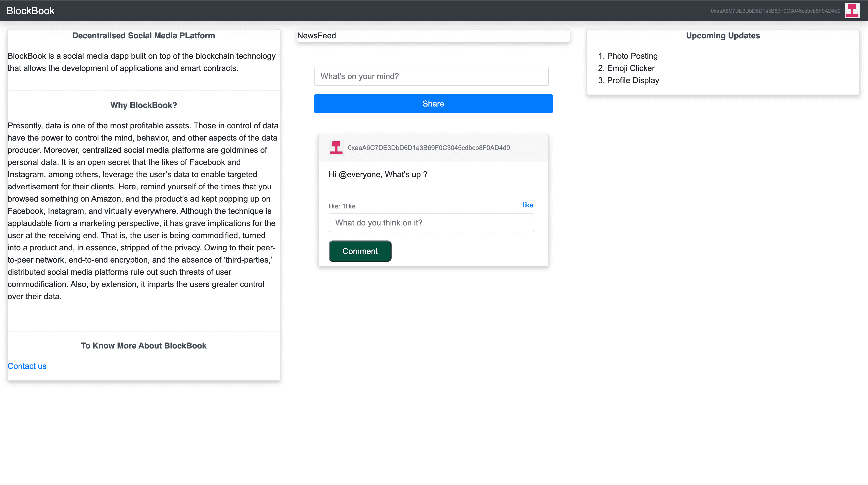868x485 pixels.
Task: Click the post text "Hi @everyone, What's up ?"
Action: coord(378,174)
